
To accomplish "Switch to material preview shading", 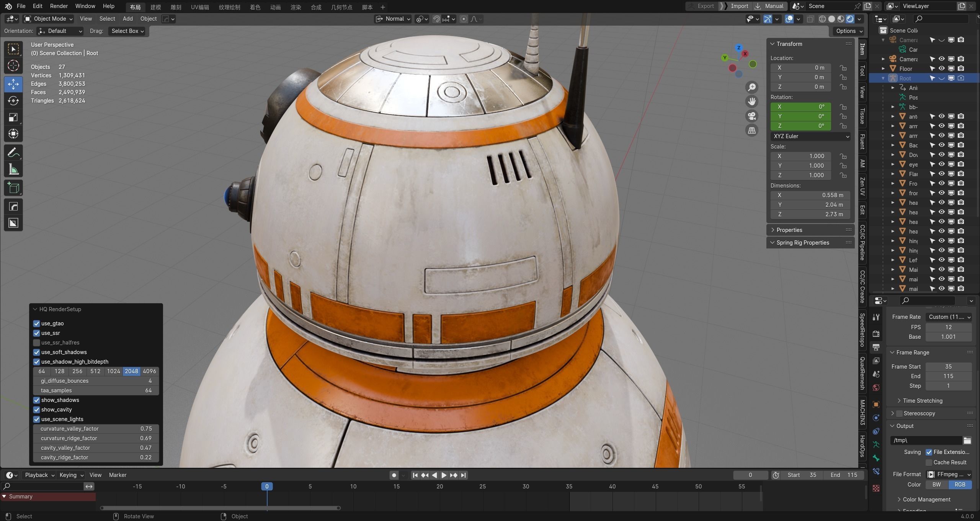I will (841, 19).
